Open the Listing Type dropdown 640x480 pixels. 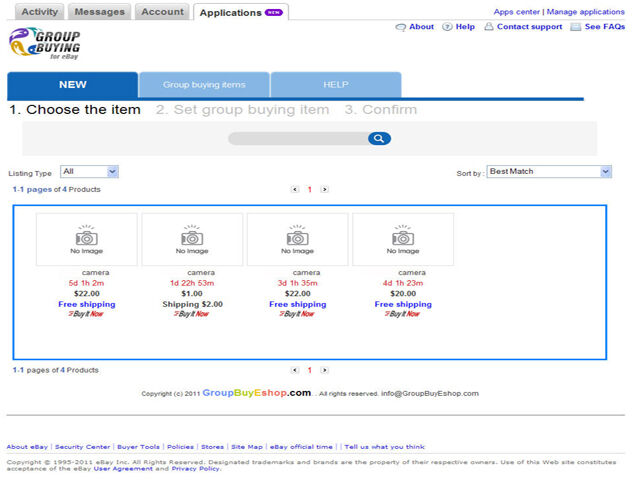[89, 172]
